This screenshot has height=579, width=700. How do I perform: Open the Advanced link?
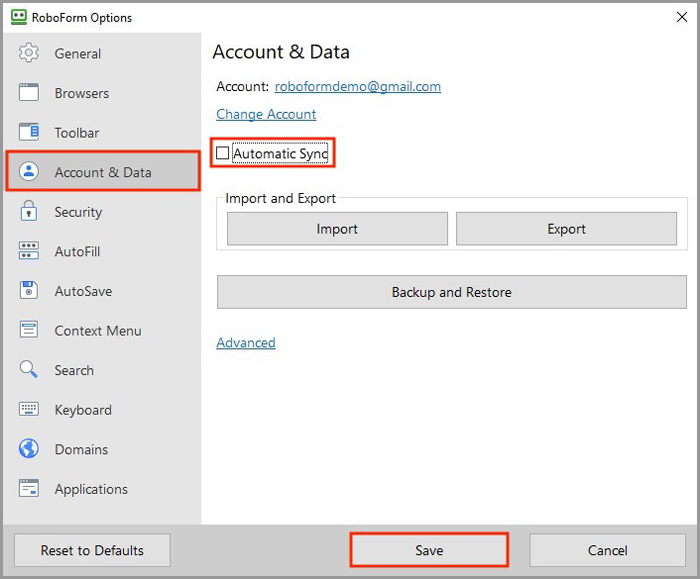click(x=246, y=343)
